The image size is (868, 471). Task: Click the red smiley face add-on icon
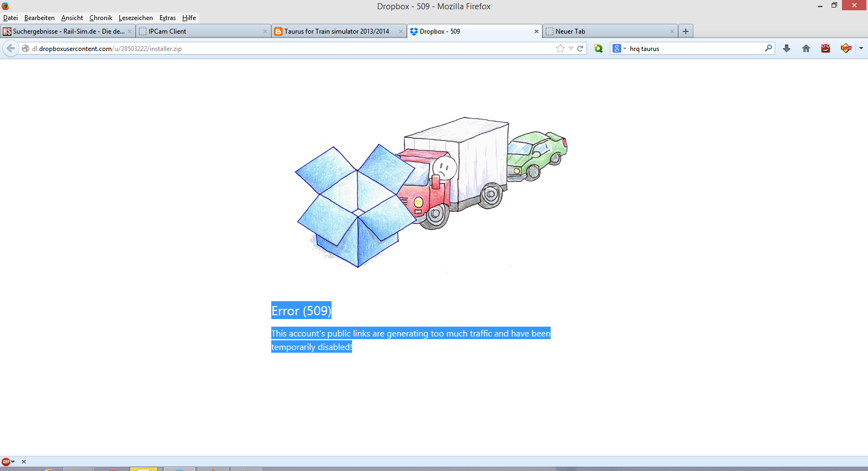826,48
